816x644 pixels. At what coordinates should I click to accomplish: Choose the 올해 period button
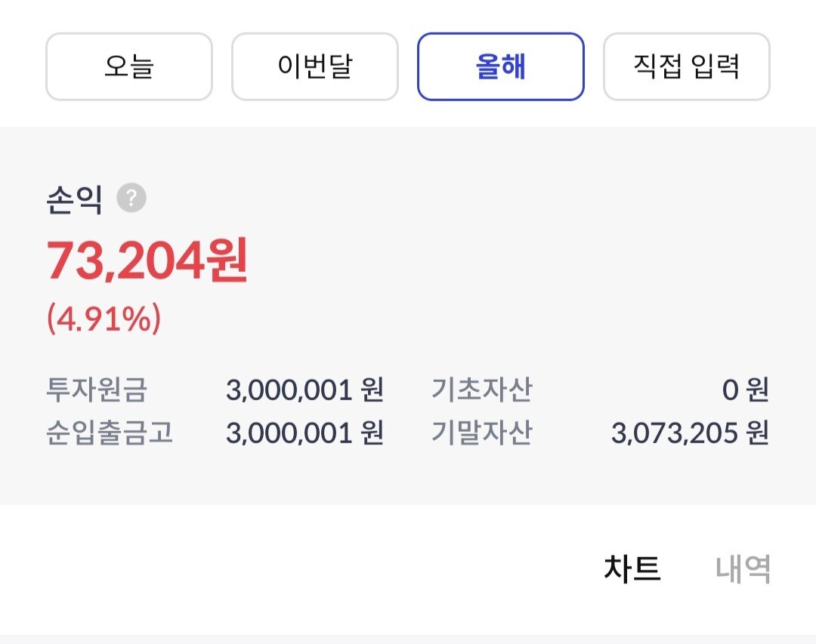point(500,67)
